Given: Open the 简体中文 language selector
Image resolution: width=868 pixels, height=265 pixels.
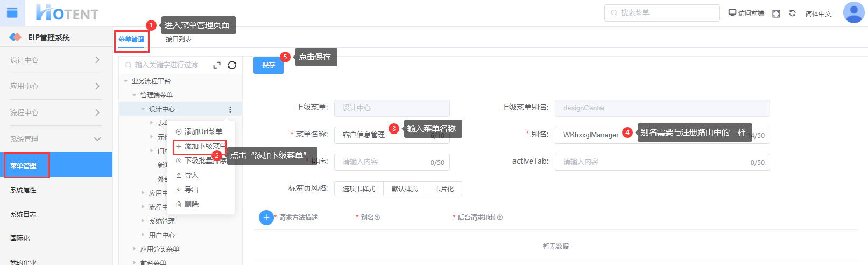Looking at the screenshot, I should coord(818,13).
